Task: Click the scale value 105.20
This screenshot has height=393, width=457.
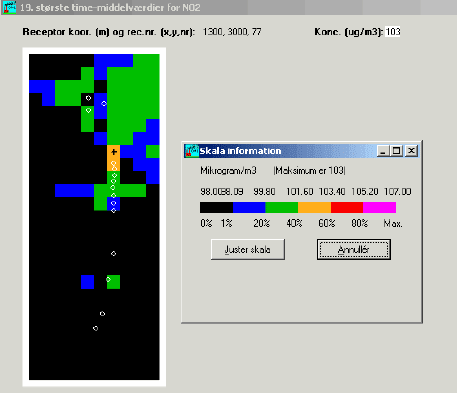Action: pyautogui.click(x=365, y=192)
